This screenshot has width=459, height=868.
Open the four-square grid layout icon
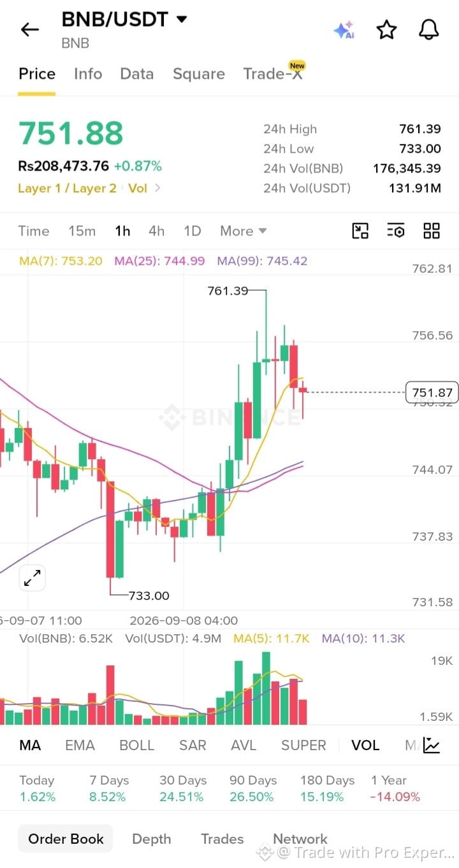point(432,231)
